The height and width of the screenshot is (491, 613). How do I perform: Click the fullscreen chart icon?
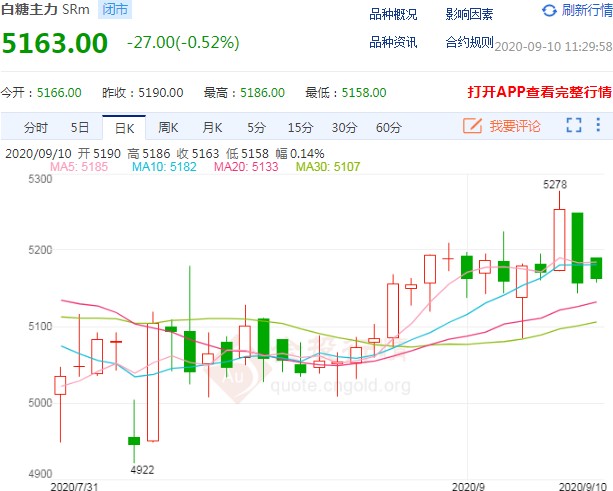click(x=574, y=126)
